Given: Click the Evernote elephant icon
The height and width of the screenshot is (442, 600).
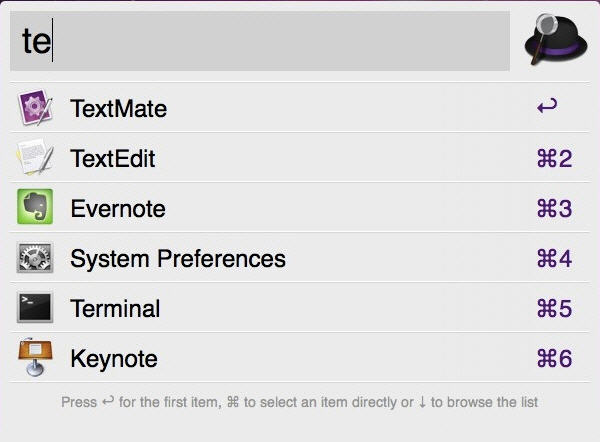Looking at the screenshot, I should point(35,208).
